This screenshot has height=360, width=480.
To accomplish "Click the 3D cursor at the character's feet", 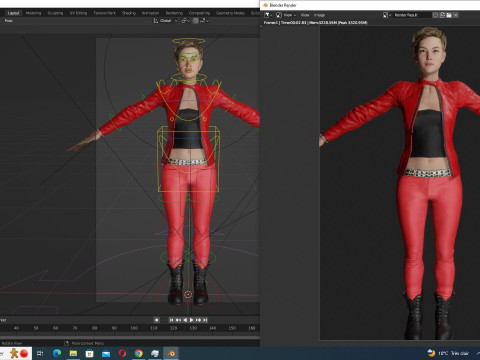I will click(x=188, y=294).
